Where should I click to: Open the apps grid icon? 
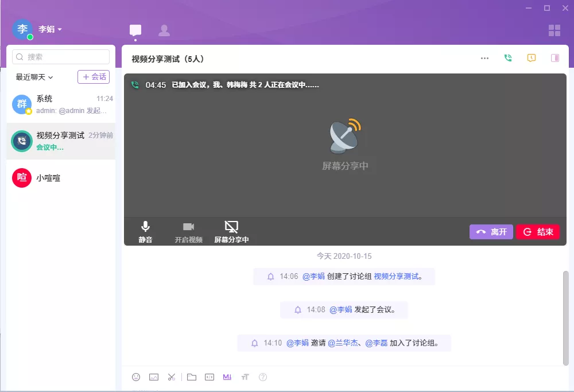point(554,30)
